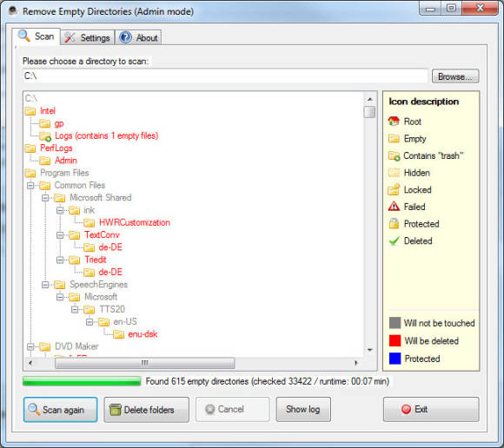Screen dimensions: 504x448
Task: Switch to the About tab
Action: pos(138,37)
